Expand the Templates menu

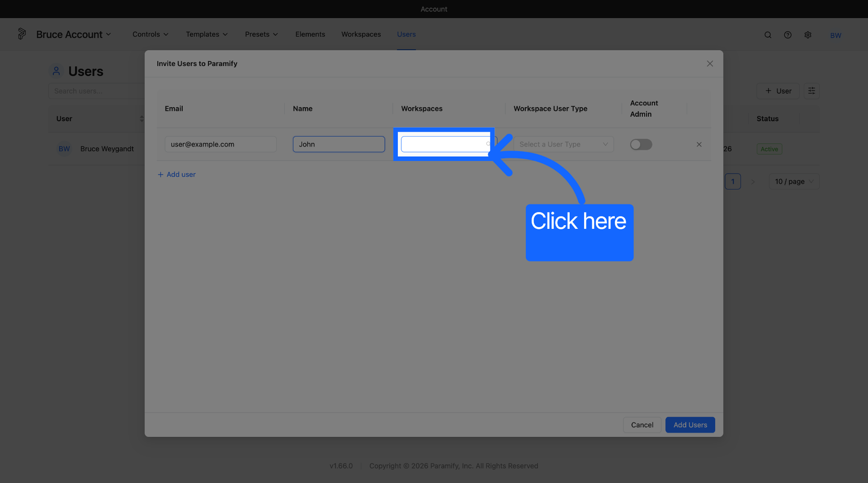(207, 34)
